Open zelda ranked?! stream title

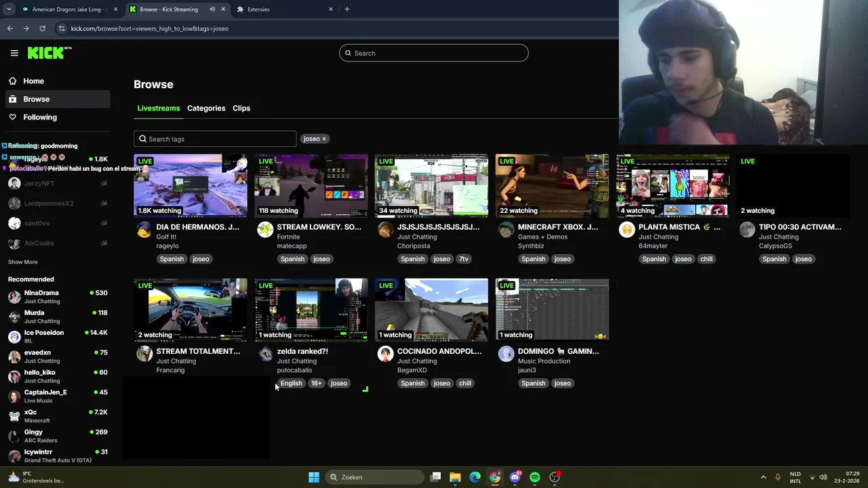pyautogui.click(x=302, y=351)
